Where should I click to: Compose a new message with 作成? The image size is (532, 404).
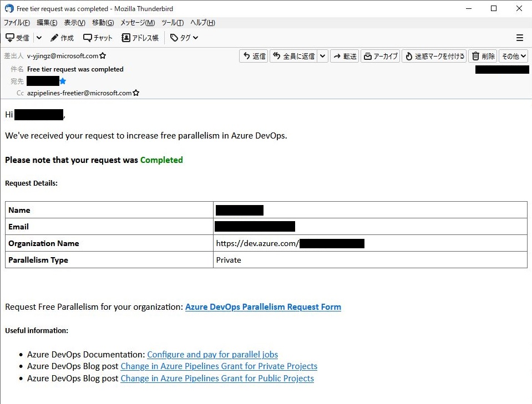pyautogui.click(x=62, y=38)
